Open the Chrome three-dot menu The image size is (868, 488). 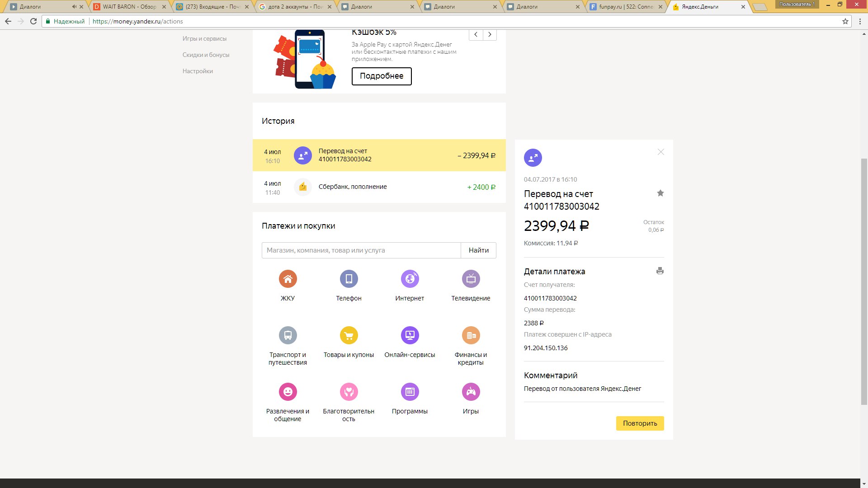(x=860, y=21)
